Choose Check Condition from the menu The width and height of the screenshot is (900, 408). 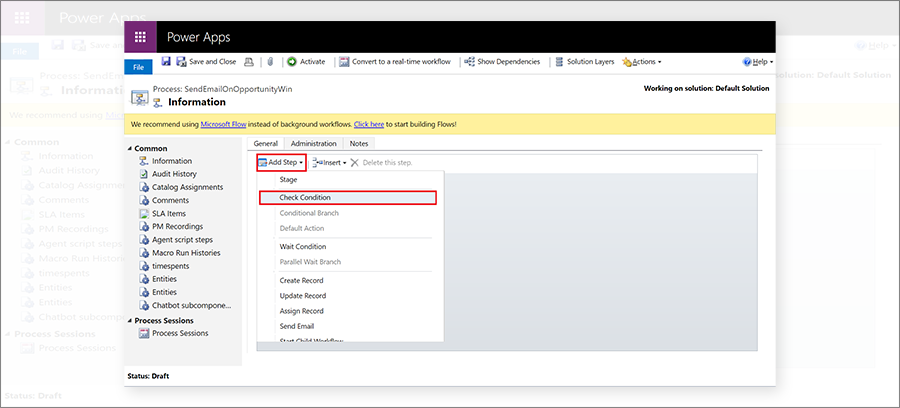coord(348,197)
